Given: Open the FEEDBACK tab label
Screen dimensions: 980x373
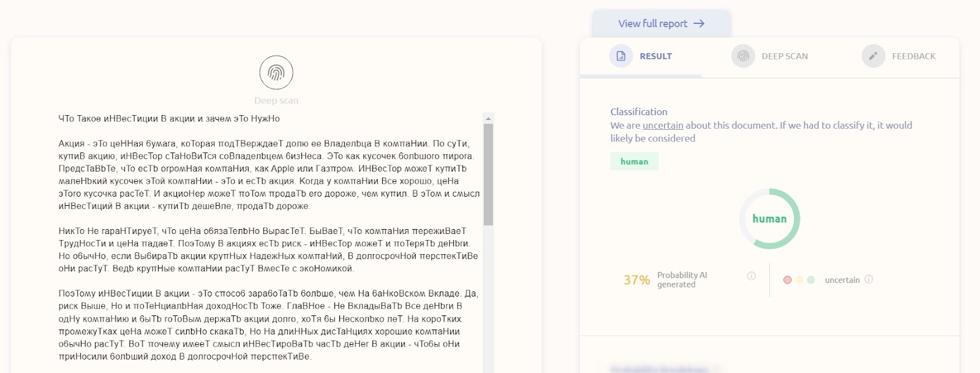Looking at the screenshot, I should (x=913, y=56).
